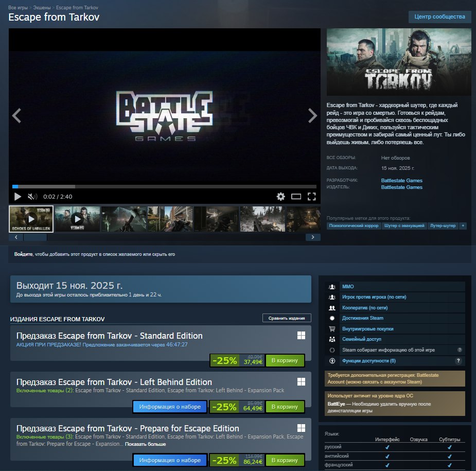Add Standard Edition to the cart
This screenshot has width=476, height=471.
285,360
